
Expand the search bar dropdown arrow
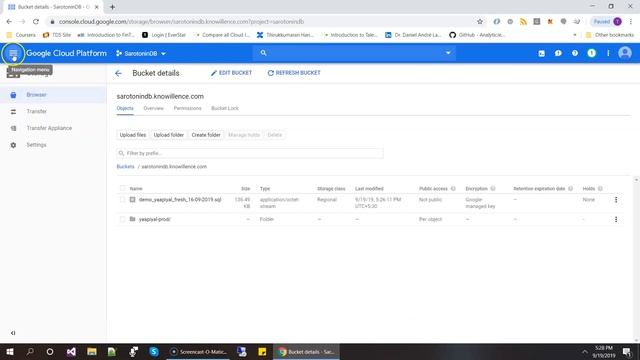(x=448, y=53)
